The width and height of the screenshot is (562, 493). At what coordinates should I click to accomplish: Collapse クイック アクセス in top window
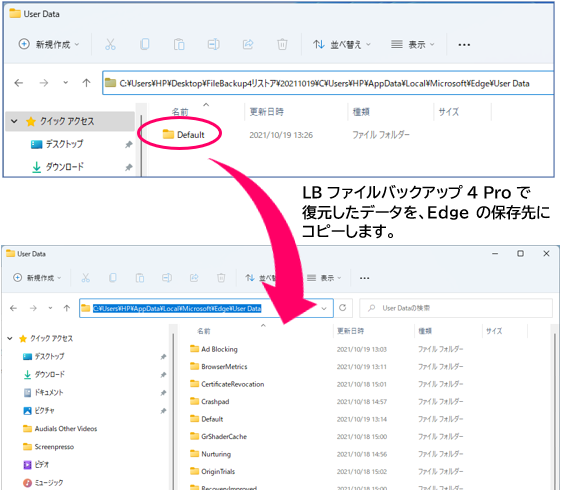point(14,121)
